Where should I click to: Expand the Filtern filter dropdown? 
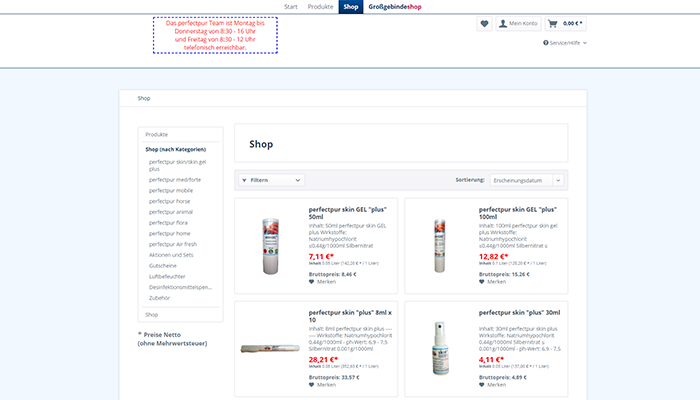pos(271,180)
